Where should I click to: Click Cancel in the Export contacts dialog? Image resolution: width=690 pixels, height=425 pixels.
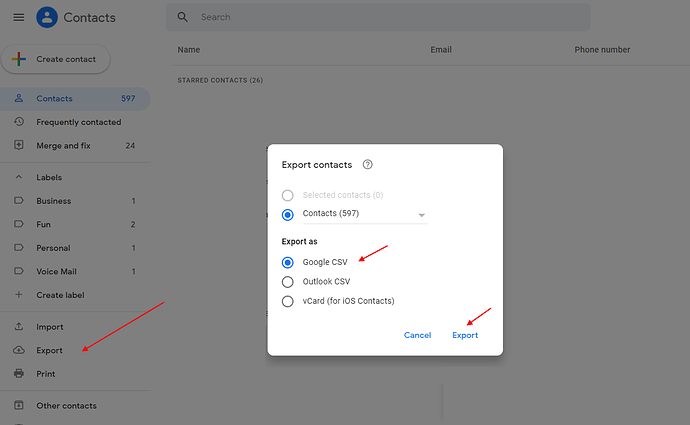tap(417, 335)
